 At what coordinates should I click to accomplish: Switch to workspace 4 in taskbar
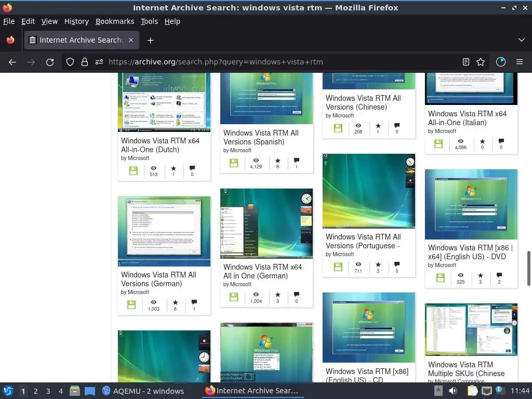click(x=60, y=391)
